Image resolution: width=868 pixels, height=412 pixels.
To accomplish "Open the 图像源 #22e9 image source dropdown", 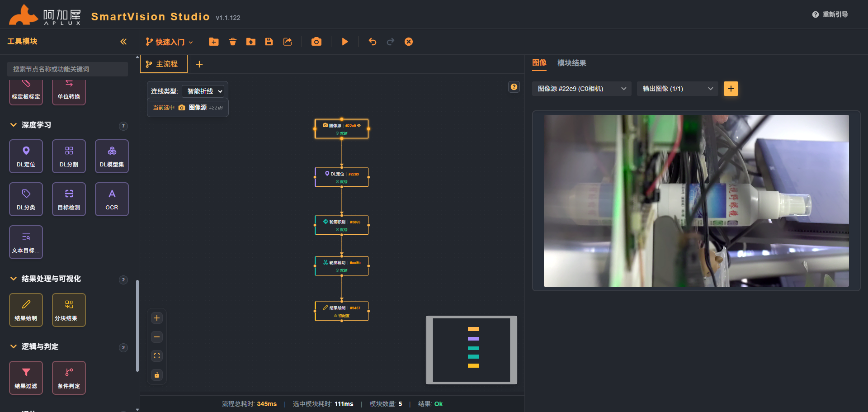I will [581, 89].
